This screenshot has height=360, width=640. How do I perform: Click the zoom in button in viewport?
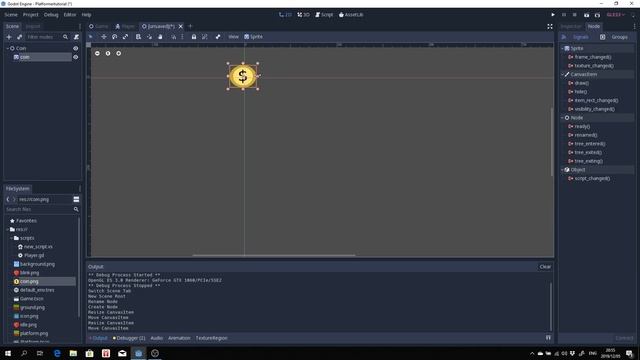pyautogui.click(x=118, y=53)
